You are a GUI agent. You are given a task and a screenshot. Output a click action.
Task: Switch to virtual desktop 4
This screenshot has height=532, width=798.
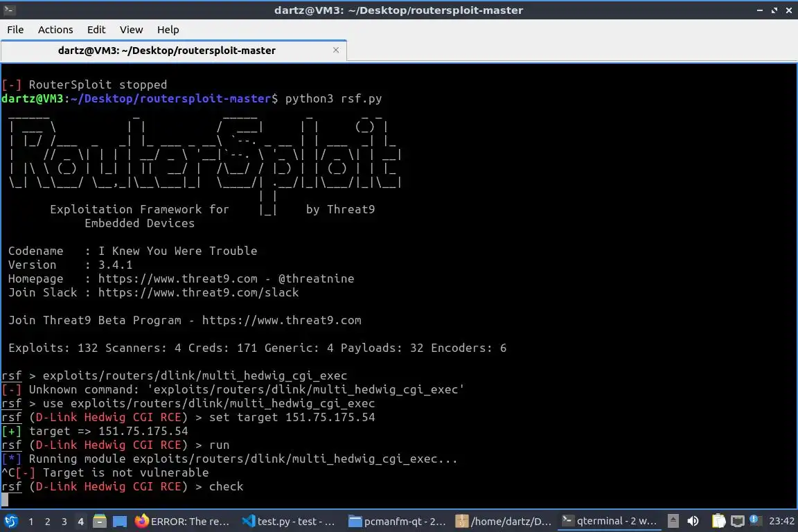(x=80, y=522)
